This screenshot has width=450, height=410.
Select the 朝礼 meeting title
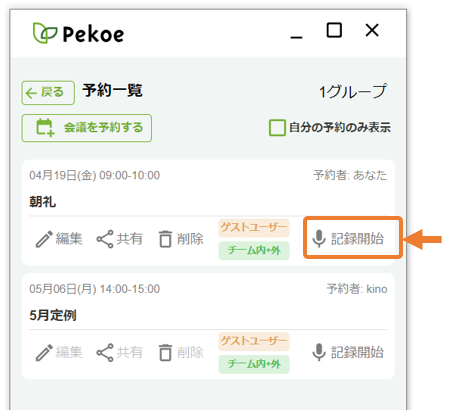(x=43, y=202)
